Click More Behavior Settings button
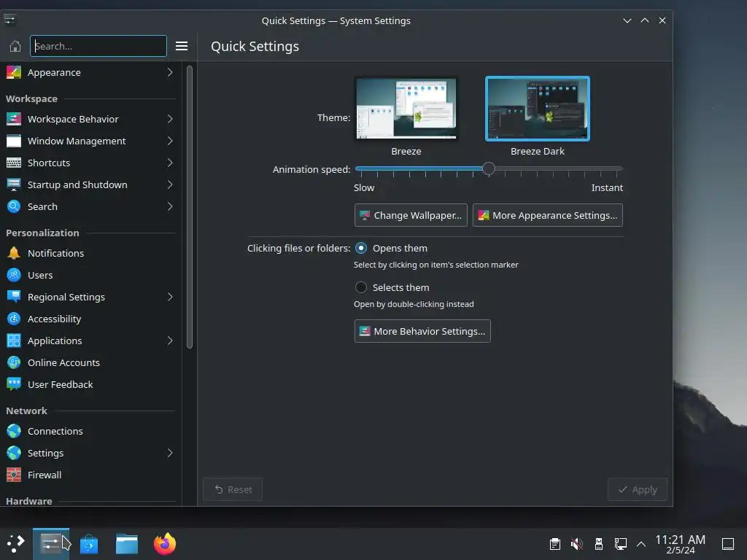The height and width of the screenshot is (560, 747). [x=422, y=331]
